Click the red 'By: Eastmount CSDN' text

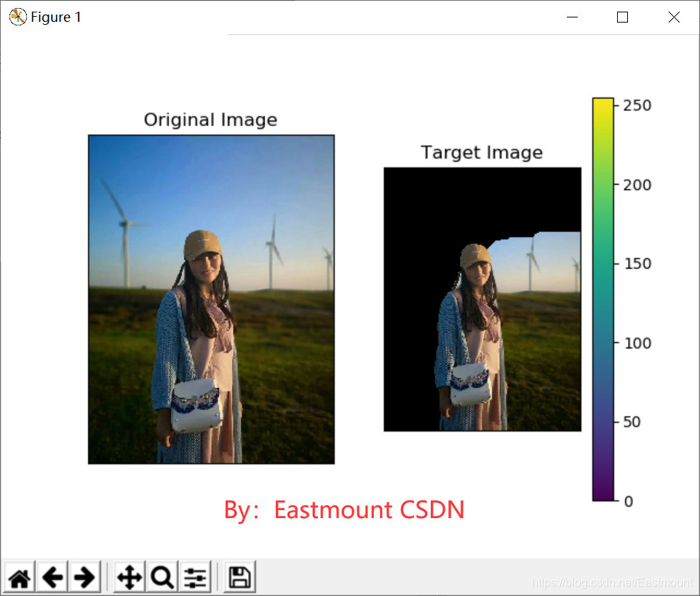(344, 510)
